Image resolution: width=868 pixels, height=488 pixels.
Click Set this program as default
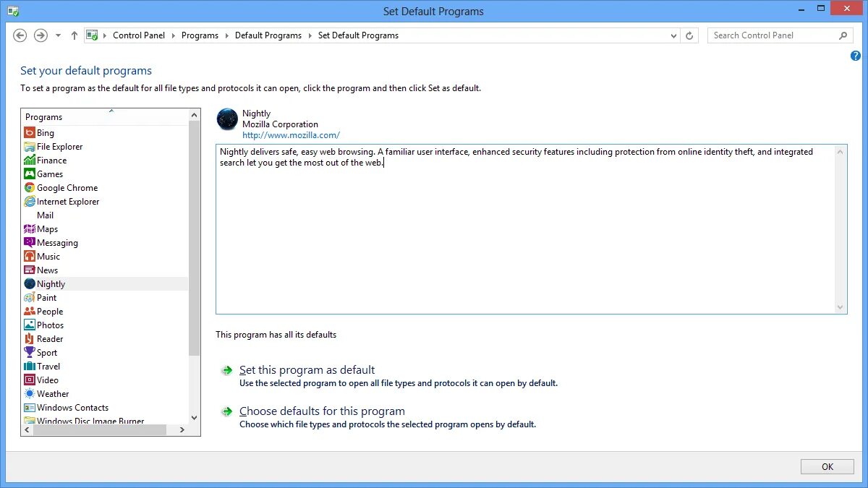(307, 370)
